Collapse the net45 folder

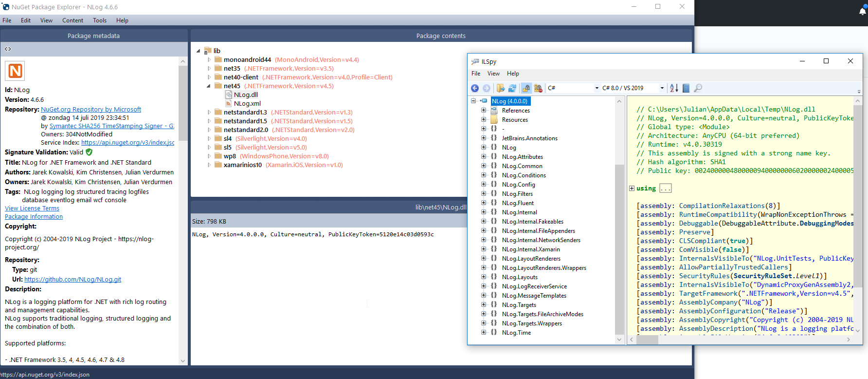[x=209, y=86]
